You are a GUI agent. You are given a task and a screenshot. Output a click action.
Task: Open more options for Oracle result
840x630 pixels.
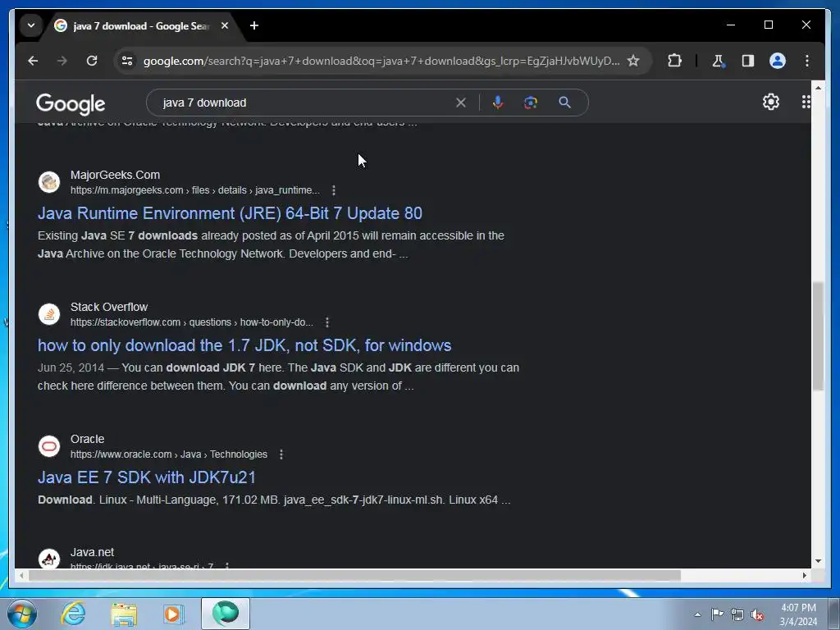(281, 454)
